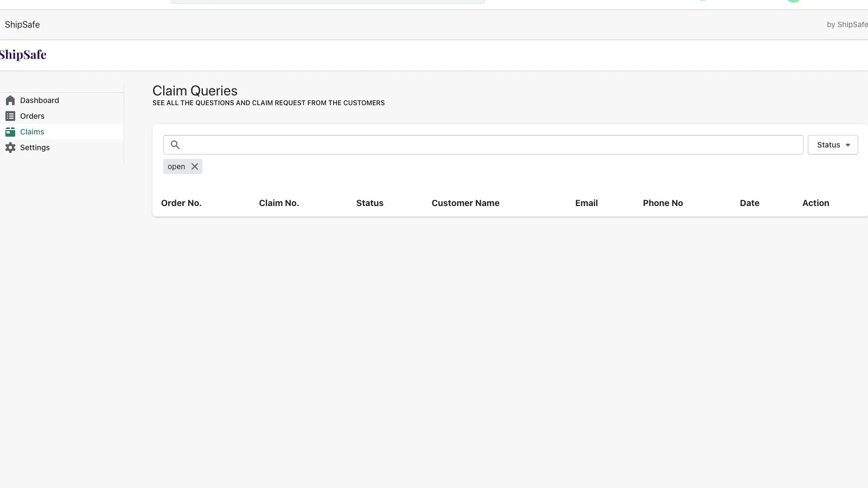This screenshot has height=488, width=868.
Task: Open Settings from the sidebar
Action: click(35, 147)
